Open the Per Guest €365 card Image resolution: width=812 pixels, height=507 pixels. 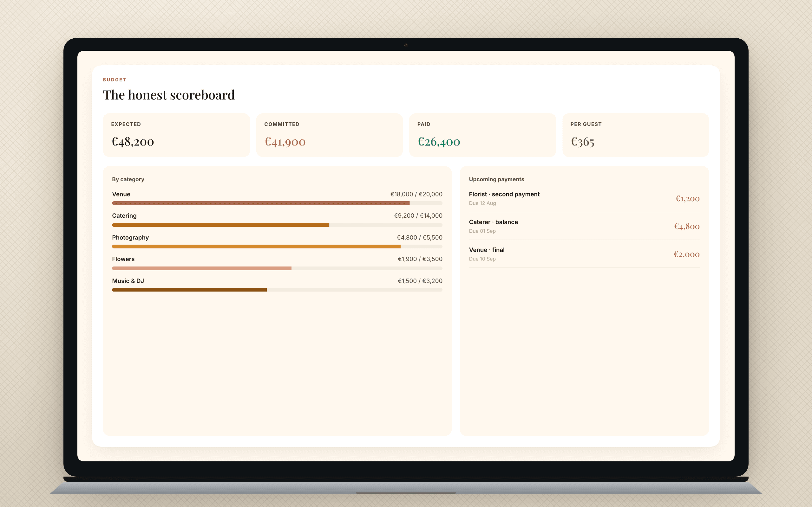635,135
